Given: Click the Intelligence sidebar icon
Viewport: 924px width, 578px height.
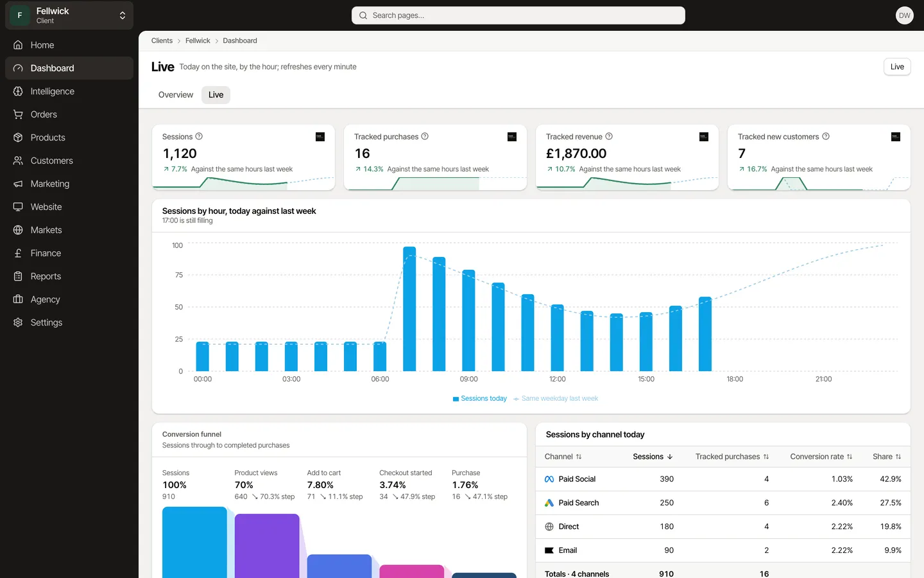Looking at the screenshot, I should (x=18, y=91).
